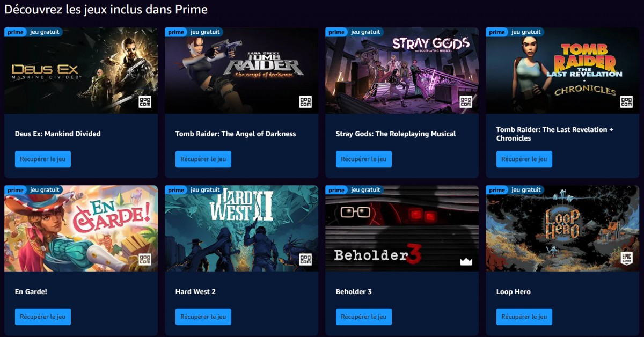Click the prime badge on Deus Ex card
The height and width of the screenshot is (337, 644).
(x=16, y=32)
